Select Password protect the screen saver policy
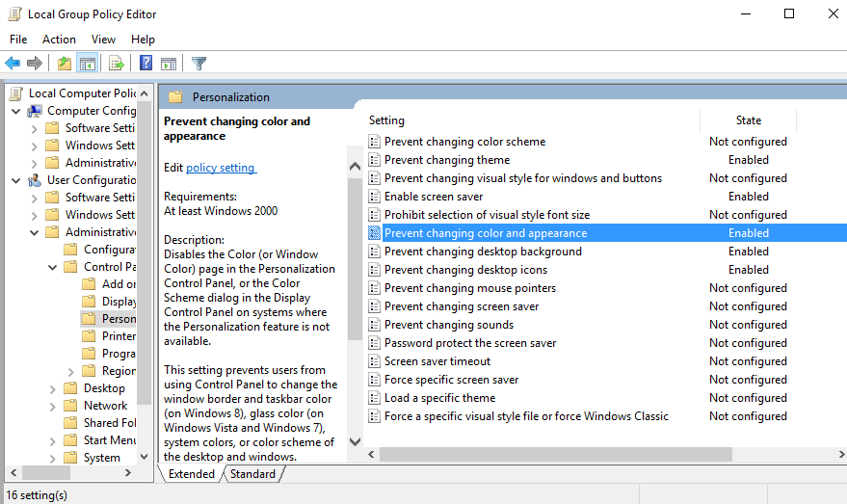This screenshot has height=504, width=847. [470, 343]
